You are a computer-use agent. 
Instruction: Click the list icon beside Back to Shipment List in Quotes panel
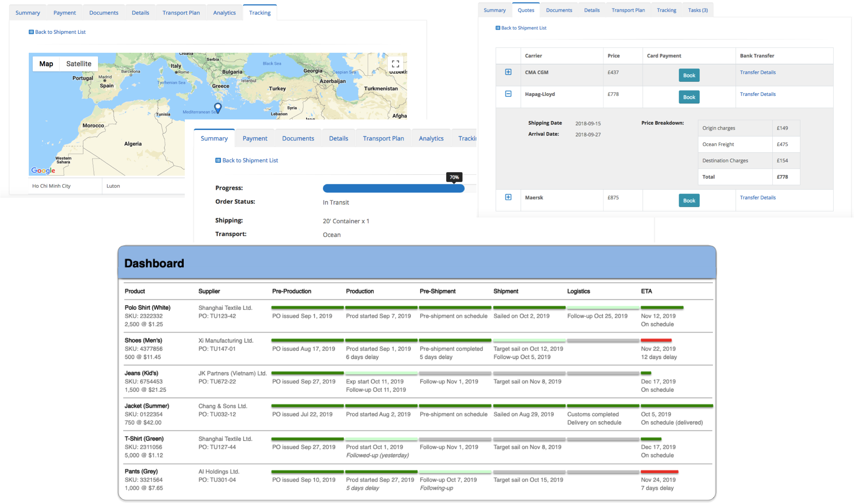point(498,28)
